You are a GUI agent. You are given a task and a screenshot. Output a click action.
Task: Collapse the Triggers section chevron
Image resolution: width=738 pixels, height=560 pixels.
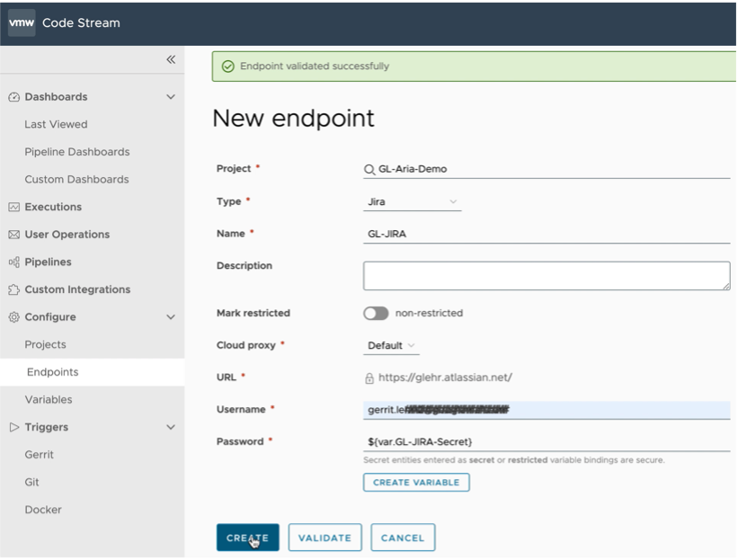coord(171,427)
